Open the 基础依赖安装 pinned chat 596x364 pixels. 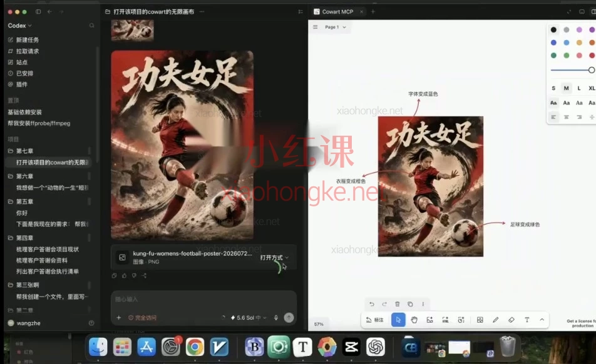point(24,113)
